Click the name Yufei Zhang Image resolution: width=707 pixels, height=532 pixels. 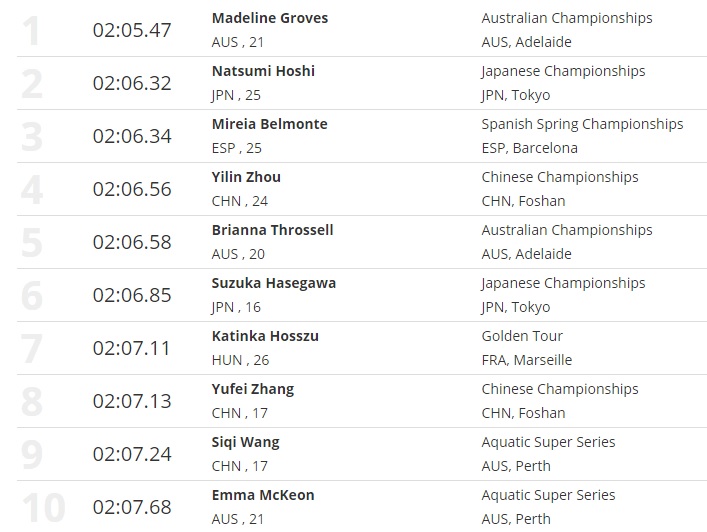[253, 389]
